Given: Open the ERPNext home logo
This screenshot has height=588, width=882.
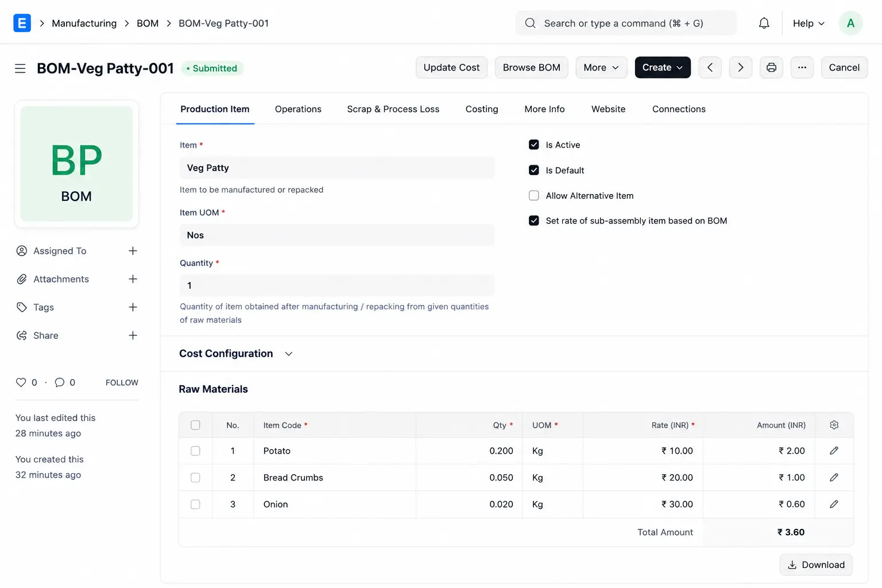Looking at the screenshot, I should 22,23.
